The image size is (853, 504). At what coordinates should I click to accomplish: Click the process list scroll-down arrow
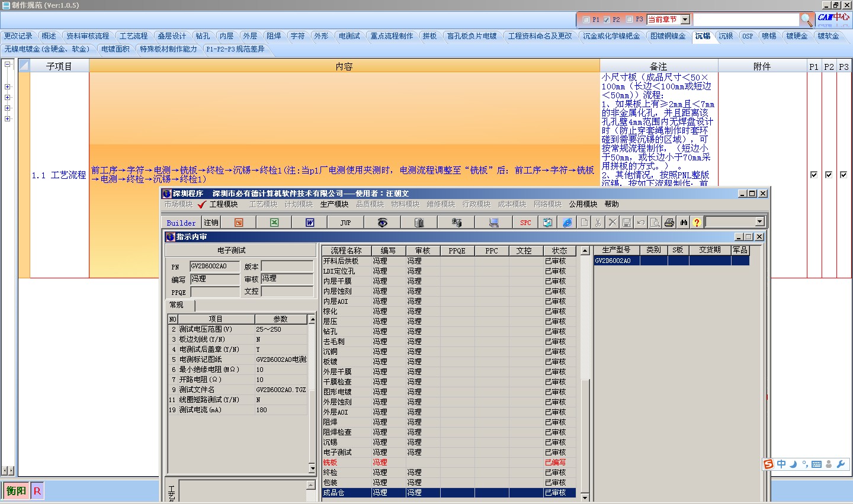(x=585, y=497)
